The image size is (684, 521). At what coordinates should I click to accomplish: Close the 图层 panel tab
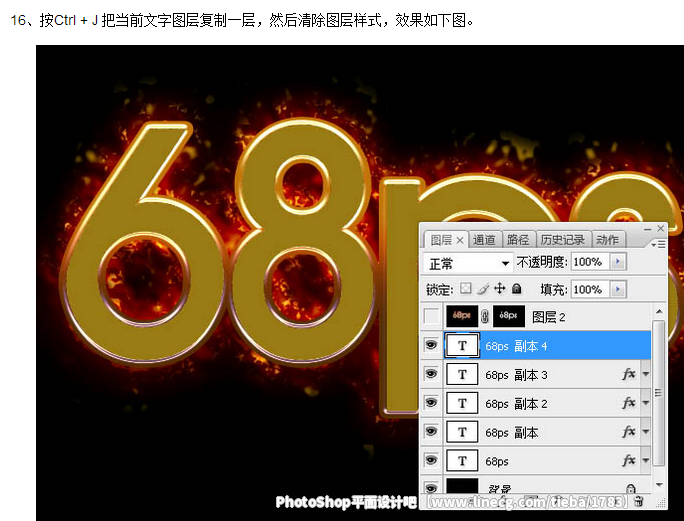pyautogui.click(x=460, y=240)
